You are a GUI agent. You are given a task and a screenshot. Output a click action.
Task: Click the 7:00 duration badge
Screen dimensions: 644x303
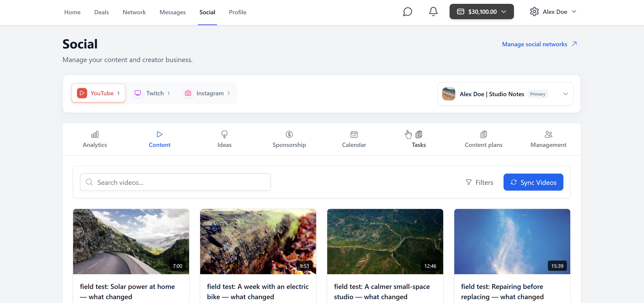(x=178, y=266)
